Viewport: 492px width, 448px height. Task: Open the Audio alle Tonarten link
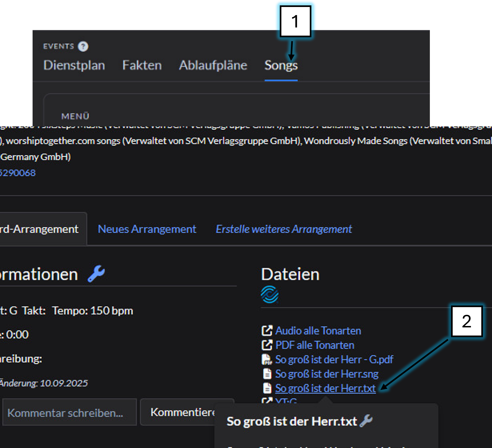click(318, 331)
